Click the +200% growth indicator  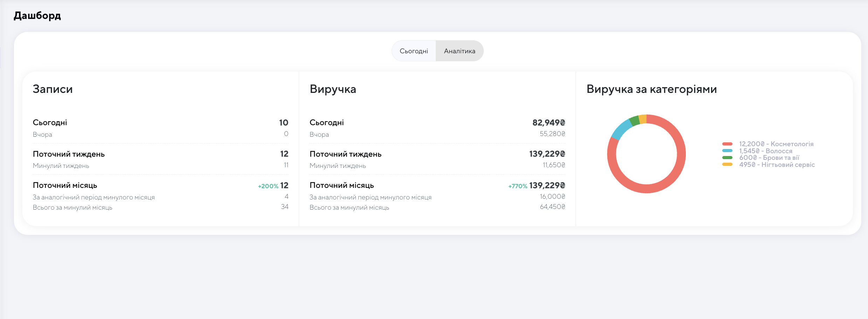point(268,186)
